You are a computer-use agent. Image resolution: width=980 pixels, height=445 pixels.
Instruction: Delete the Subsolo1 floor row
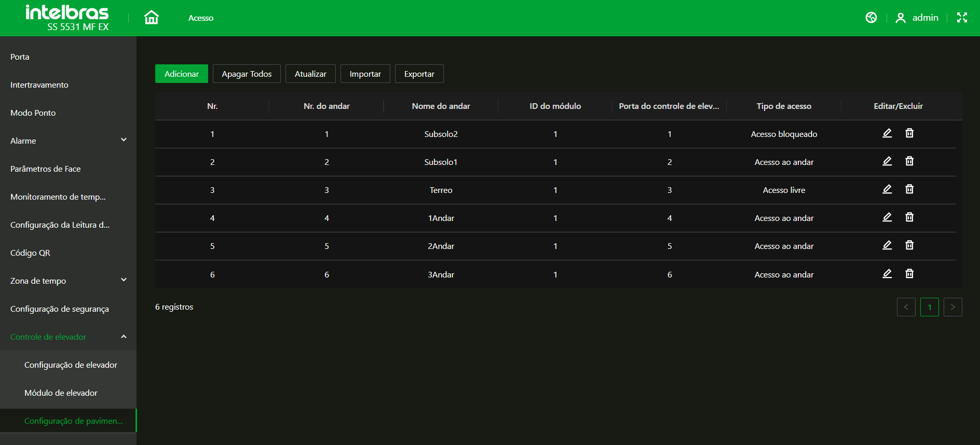tap(909, 161)
